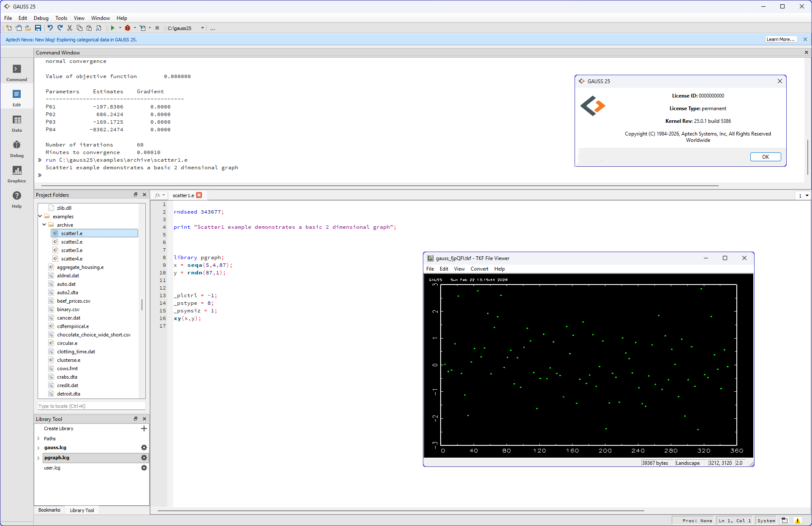This screenshot has height=526, width=812.
Task: Open the Window menu in GAUSS
Action: (x=101, y=18)
